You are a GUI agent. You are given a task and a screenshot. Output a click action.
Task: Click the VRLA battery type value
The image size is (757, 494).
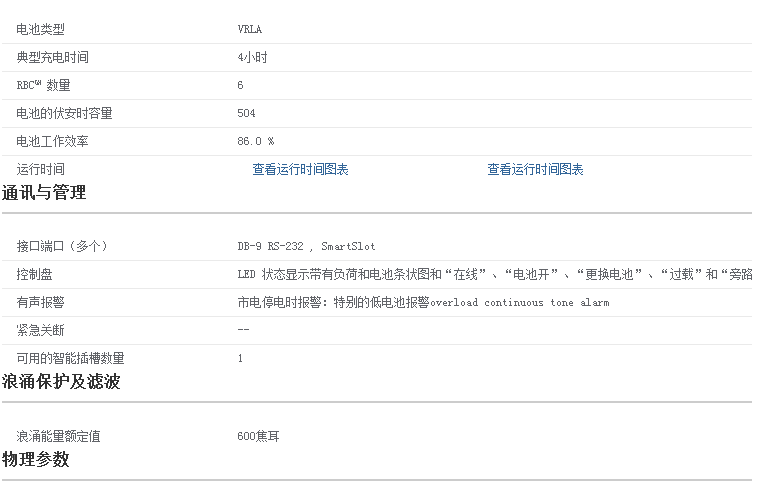point(249,30)
